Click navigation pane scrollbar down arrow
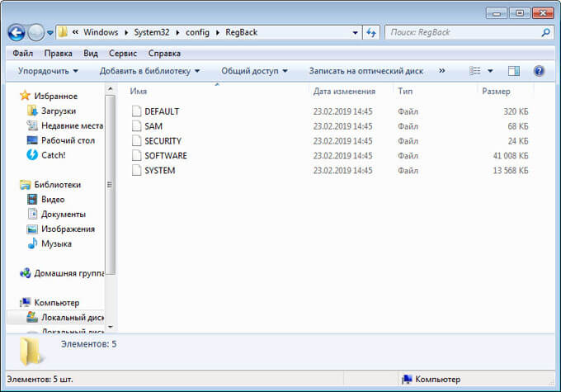This screenshot has width=561, height=392. 111,327
